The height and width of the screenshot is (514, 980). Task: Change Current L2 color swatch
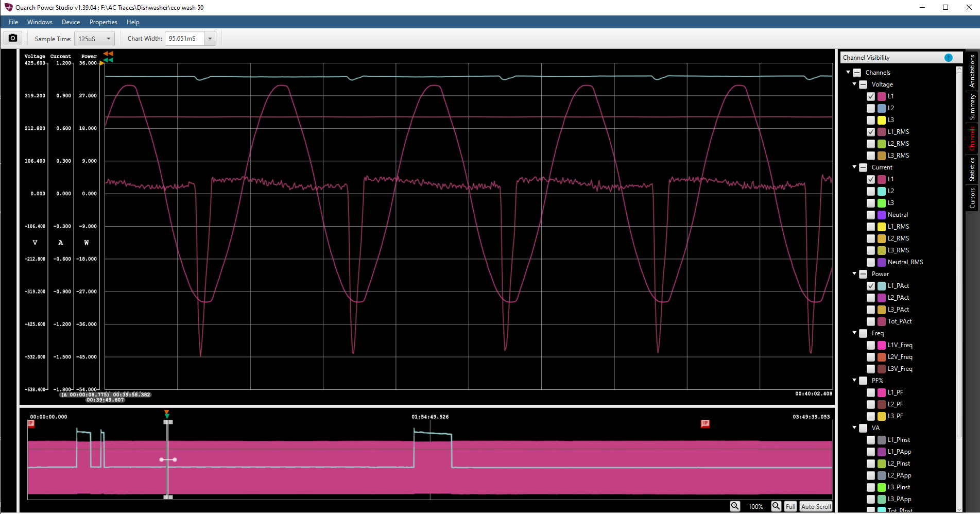(882, 191)
